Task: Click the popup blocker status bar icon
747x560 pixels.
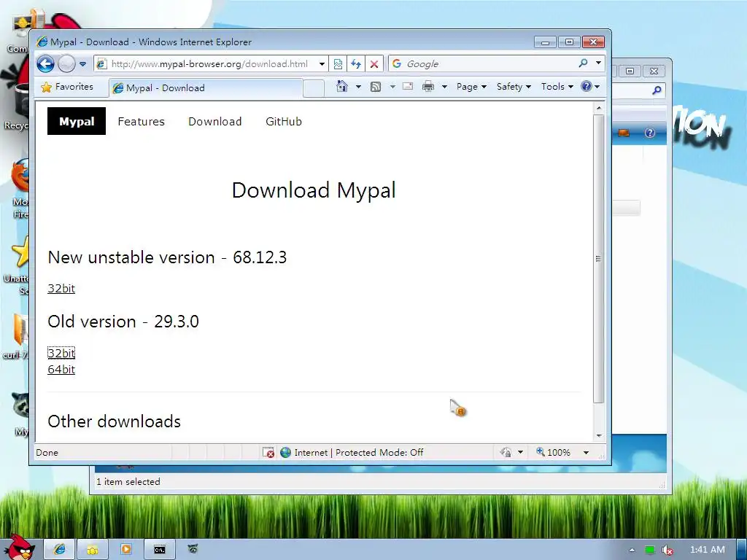Action: point(268,452)
